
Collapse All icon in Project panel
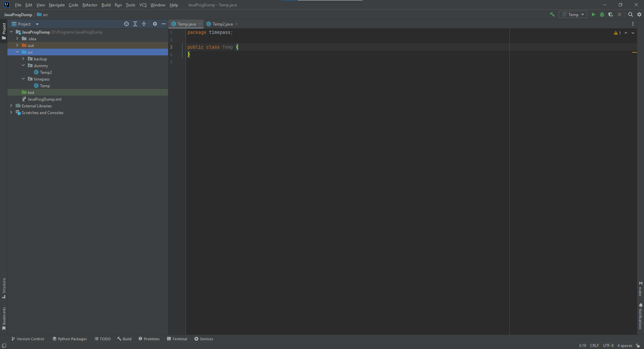[x=144, y=24]
